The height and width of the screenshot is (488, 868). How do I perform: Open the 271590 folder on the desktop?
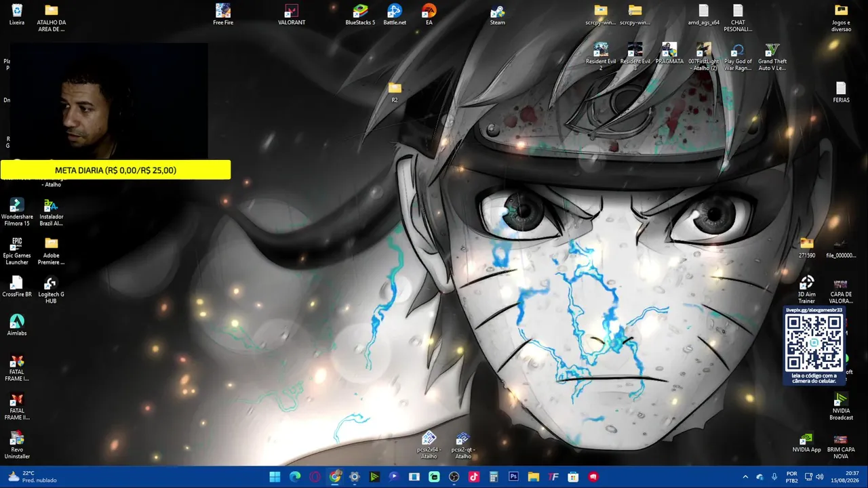point(806,248)
